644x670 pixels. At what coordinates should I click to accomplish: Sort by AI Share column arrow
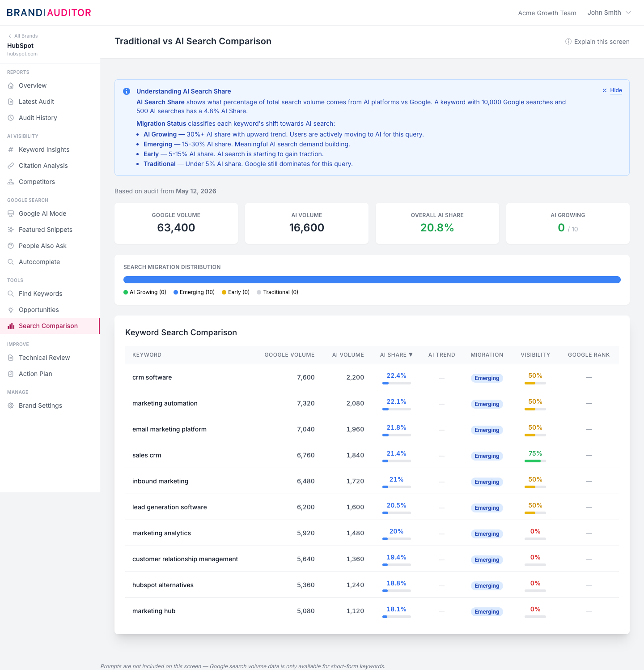click(411, 355)
